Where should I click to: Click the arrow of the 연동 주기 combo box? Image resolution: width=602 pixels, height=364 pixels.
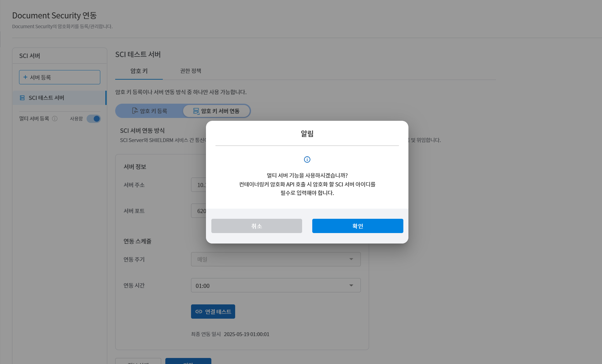351,259
